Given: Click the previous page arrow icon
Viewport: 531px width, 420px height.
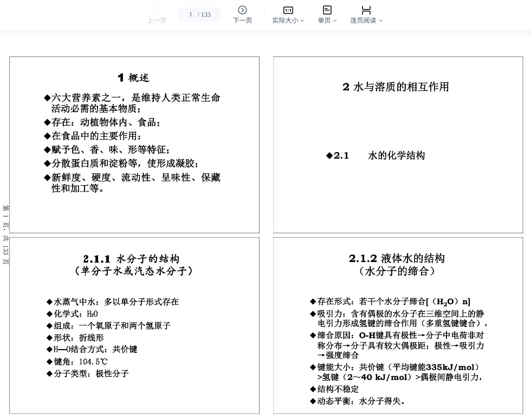Looking at the screenshot, I should pyautogui.click(x=157, y=10).
